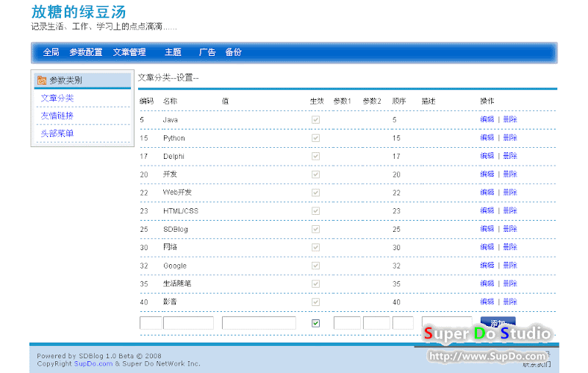Delete the 生活随笔 category

510,284
